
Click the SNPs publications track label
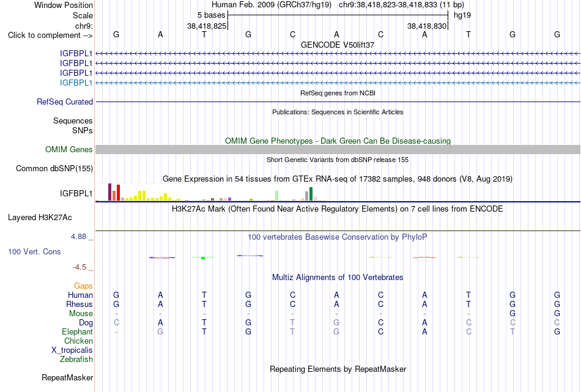click(x=83, y=130)
